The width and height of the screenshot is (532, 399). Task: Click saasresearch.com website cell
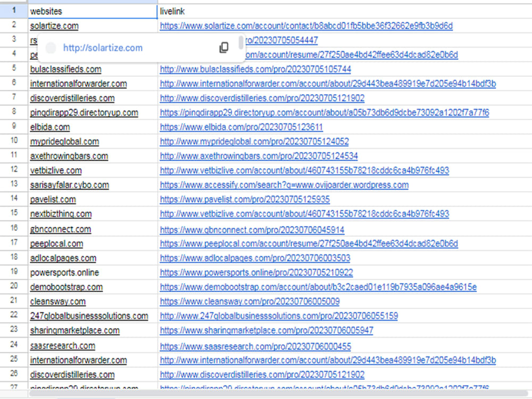(x=62, y=346)
